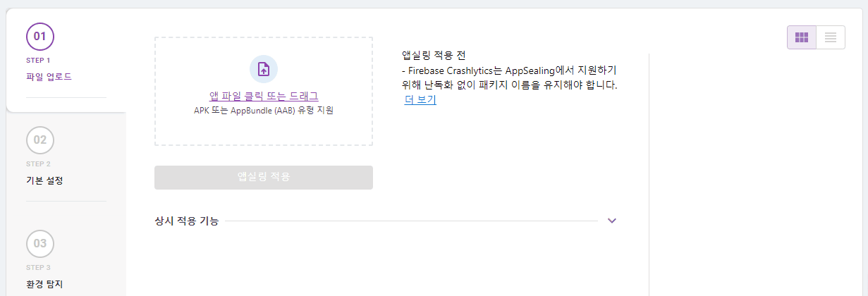This screenshot has width=868, height=296.
Task: Click the Firebase Crashlytics notice text
Action: pyautogui.click(x=509, y=78)
